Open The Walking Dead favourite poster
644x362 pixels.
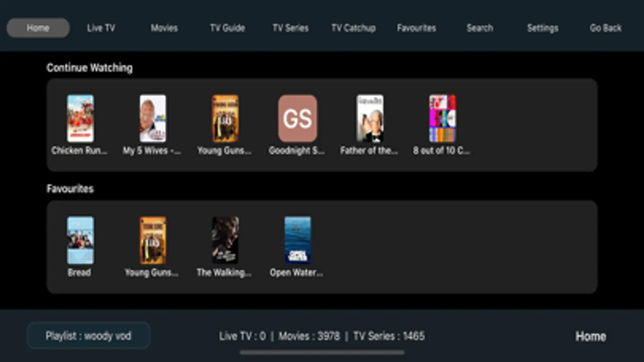[225, 240]
